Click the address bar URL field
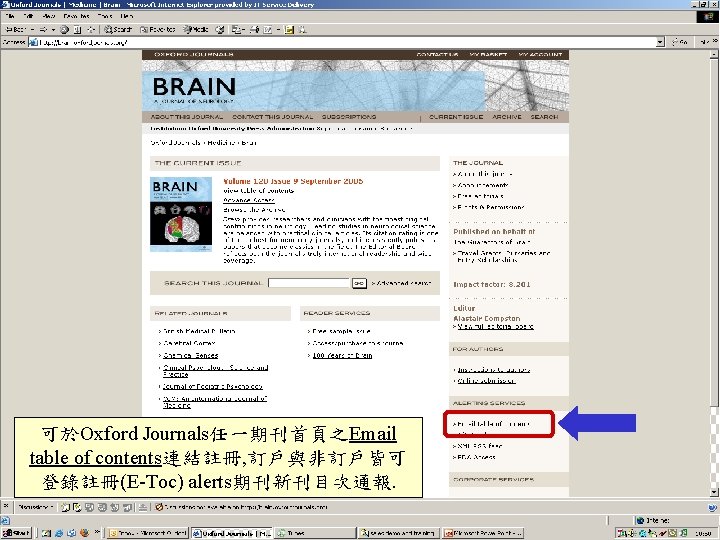The height and width of the screenshot is (540, 720). point(342,42)
